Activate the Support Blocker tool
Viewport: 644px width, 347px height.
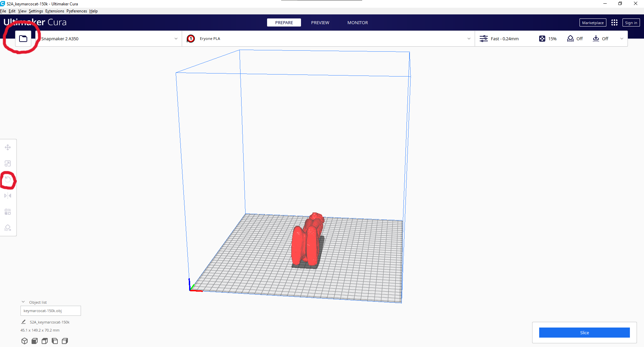pyautogui.click(x=8, y=228)
